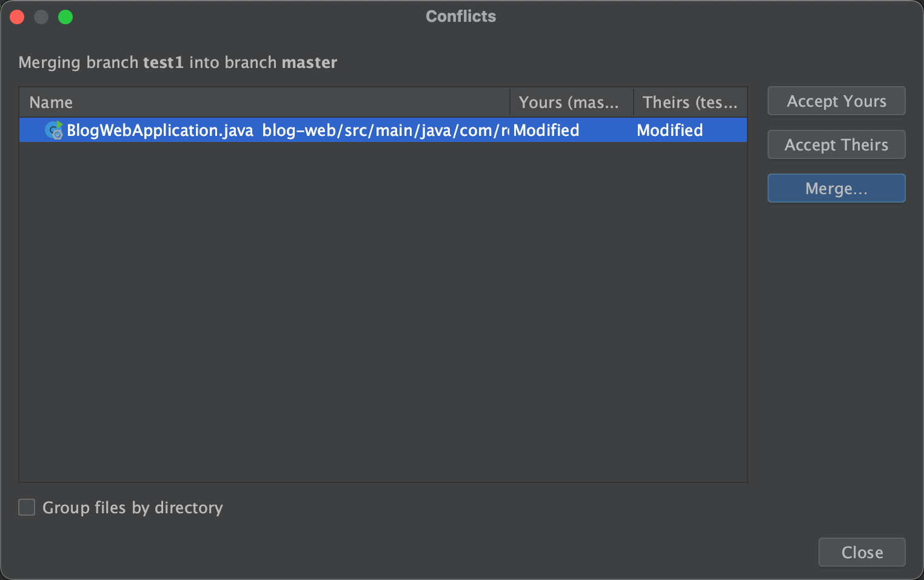This screenshot has height=580, width=924.
Task: Click the gray minimize window button
Action: [41, 17]
